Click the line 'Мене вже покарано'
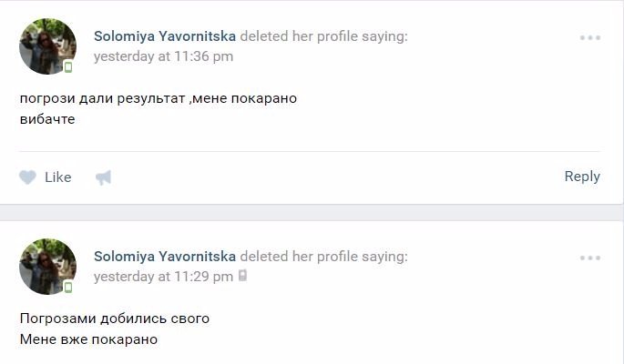The image size is (624, 364). point(88,339)
